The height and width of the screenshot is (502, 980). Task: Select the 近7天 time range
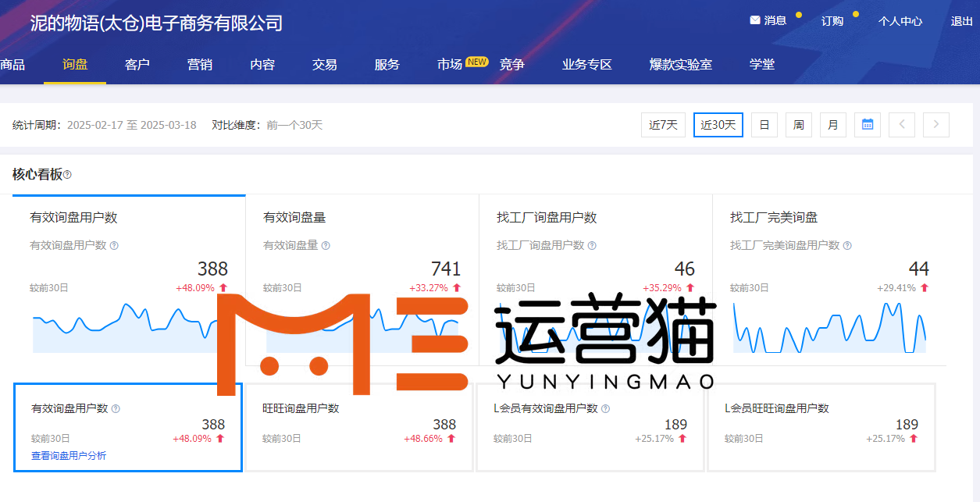point(663,125)
